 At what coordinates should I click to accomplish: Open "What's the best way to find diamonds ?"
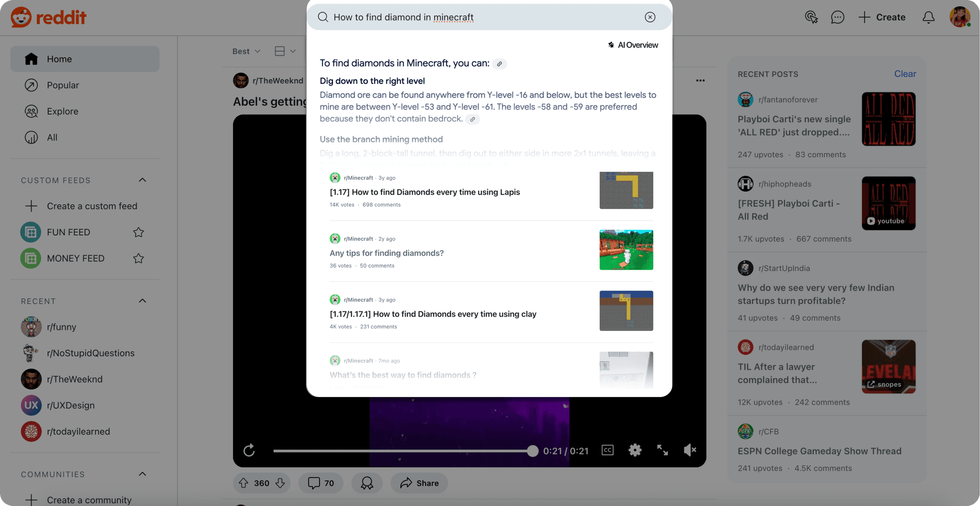[403, 375]
